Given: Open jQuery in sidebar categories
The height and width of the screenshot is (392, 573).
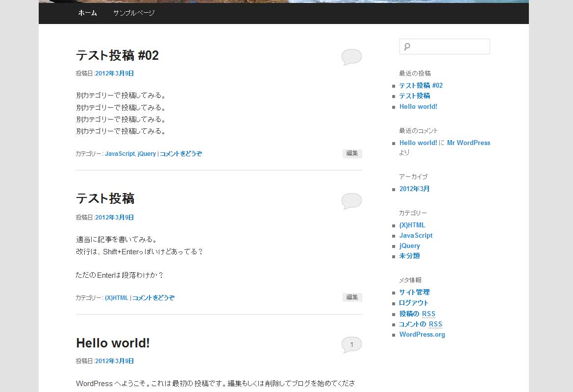Looking at the screenshot, I should (410, 246).
